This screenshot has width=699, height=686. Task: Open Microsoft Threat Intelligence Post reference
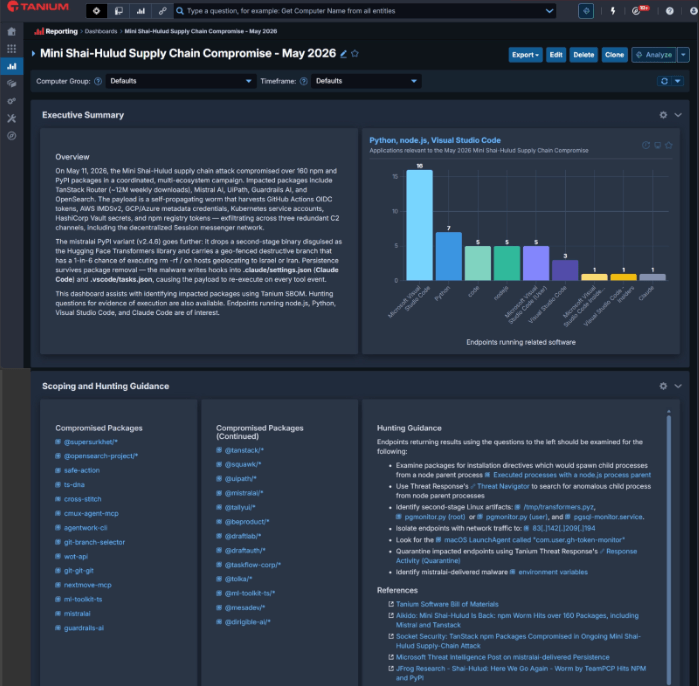(x=502, y=657)
